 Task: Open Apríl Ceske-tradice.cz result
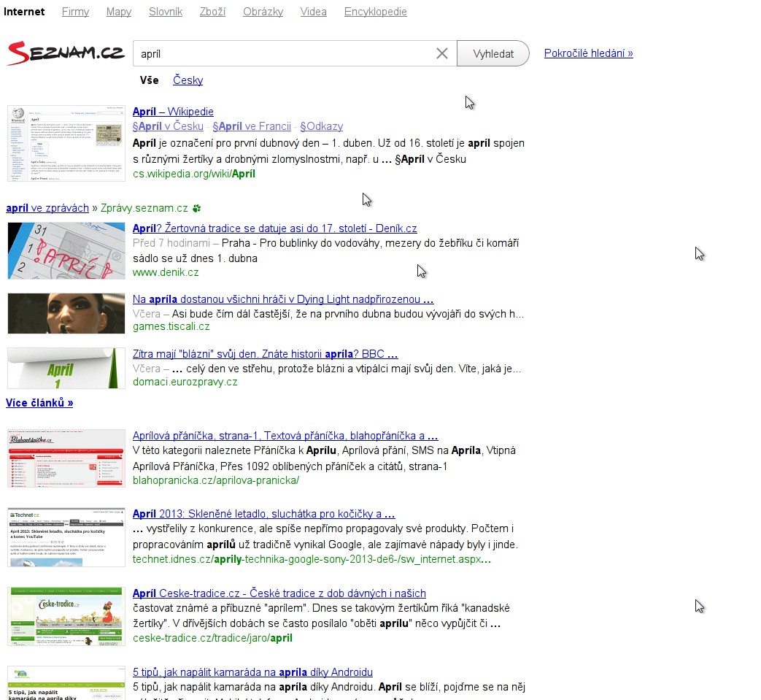tap(279, 593)
